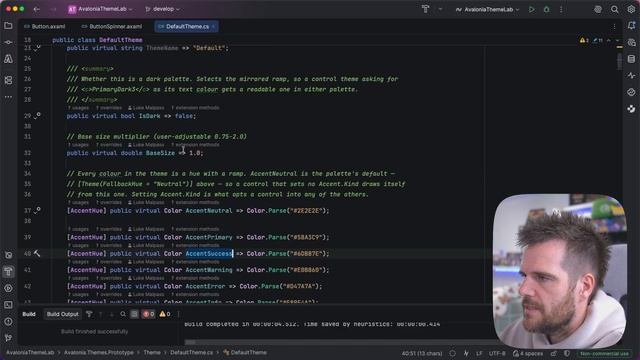Open the Problems tool window

coord(8,322)
